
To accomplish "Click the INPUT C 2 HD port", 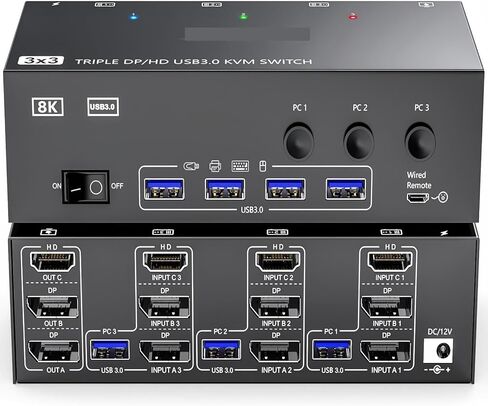I will (x=277, y=262).
